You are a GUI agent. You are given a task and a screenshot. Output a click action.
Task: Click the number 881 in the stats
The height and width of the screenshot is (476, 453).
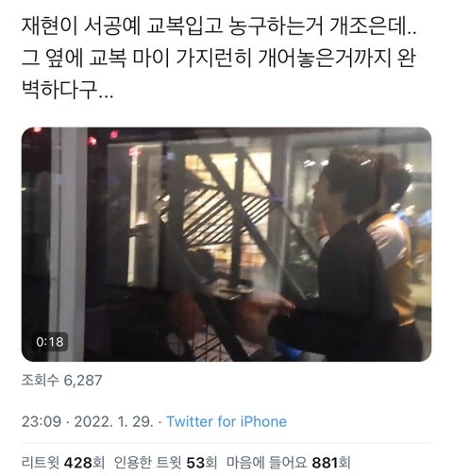(325, 463)
